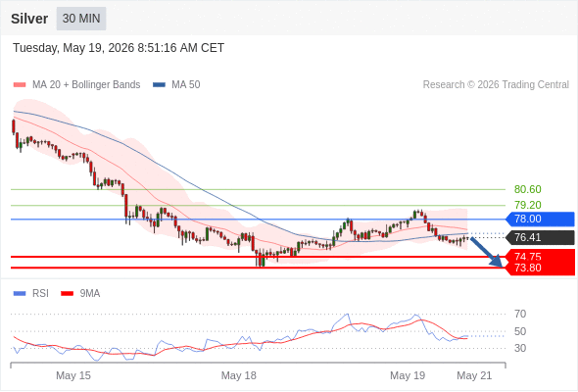
Task: Open the Research © 2026 Trading Central credit
Action: pos(496,85)
